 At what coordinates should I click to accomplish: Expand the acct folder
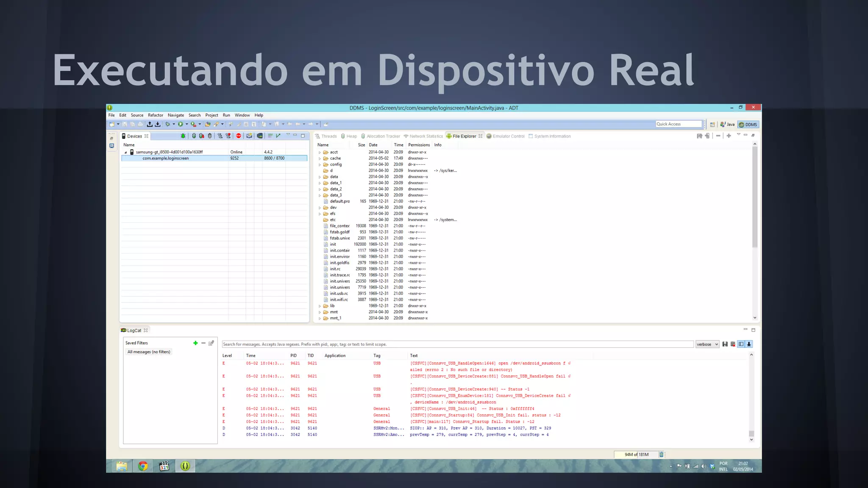pyautogui.click(x=320, y=152)
